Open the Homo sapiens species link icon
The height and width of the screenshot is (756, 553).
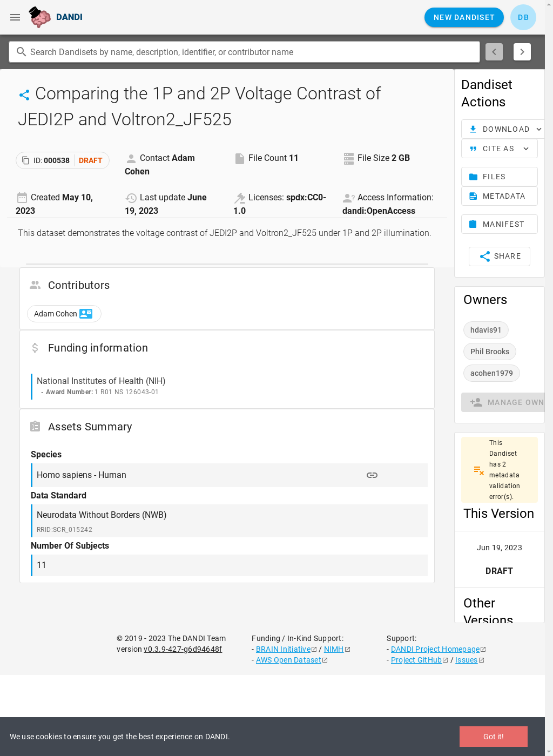[x=372, y=475]
